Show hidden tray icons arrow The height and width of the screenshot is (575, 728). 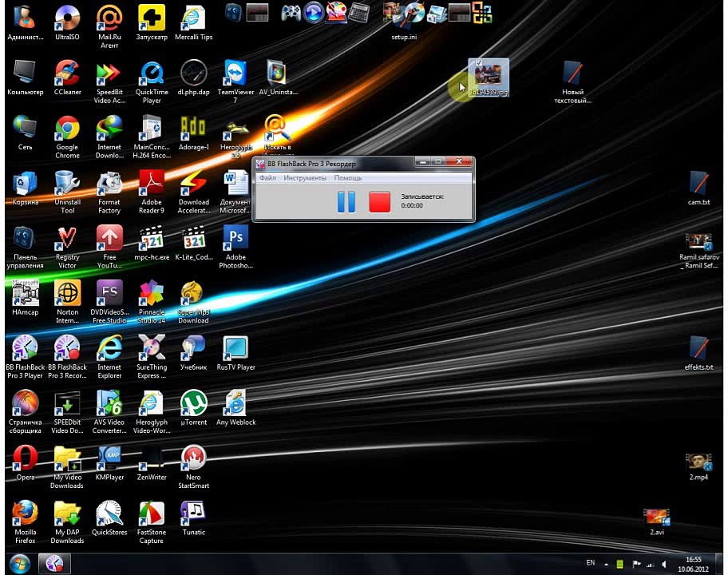[x=606, y=565]
